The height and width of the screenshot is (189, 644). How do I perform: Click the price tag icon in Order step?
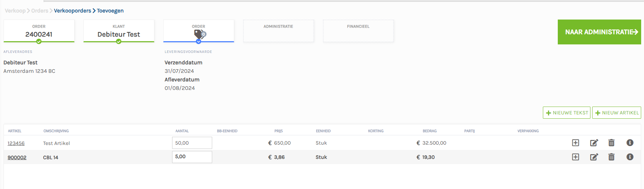point(199,34)
